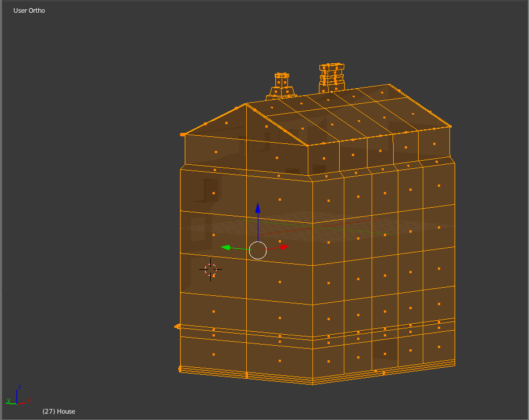Click the white circle at manipulator center
The width and height of the screenshot is (529, 420).
[258, 251]
